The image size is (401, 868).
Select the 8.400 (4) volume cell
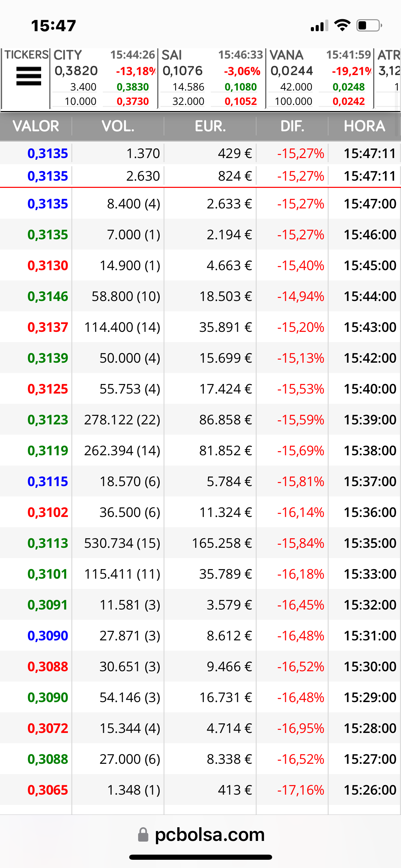134,204
